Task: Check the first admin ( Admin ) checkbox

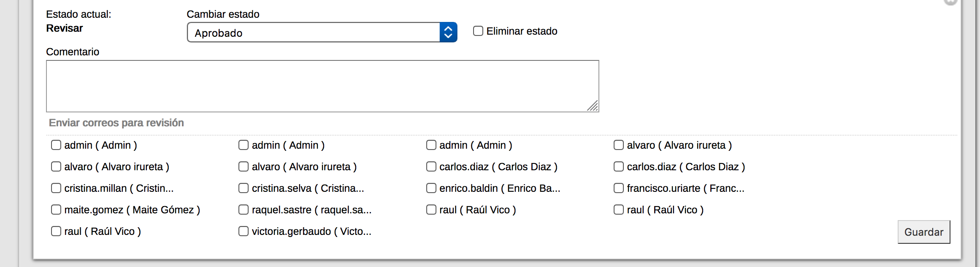Action: 56,145
